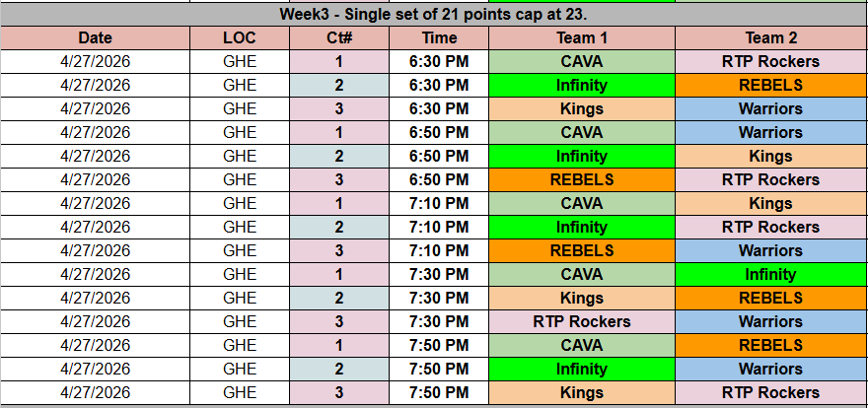Select the Team 2 header cell

tap(770, 38)
